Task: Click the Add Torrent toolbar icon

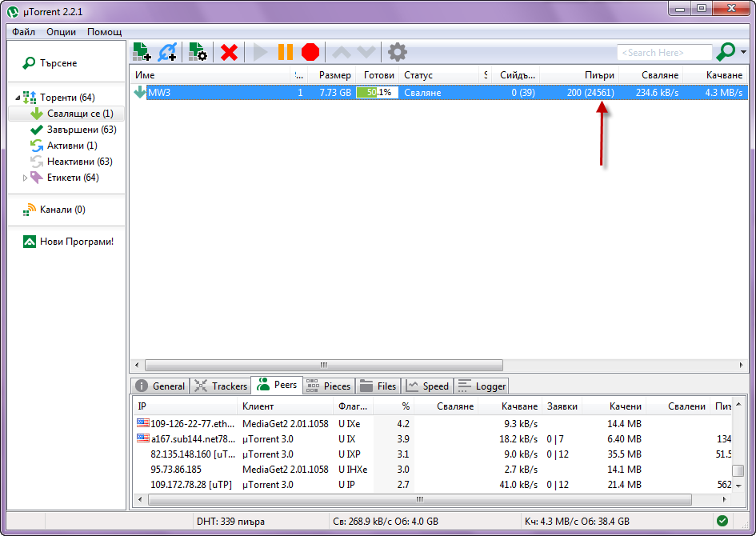Action: coord(142,51)
